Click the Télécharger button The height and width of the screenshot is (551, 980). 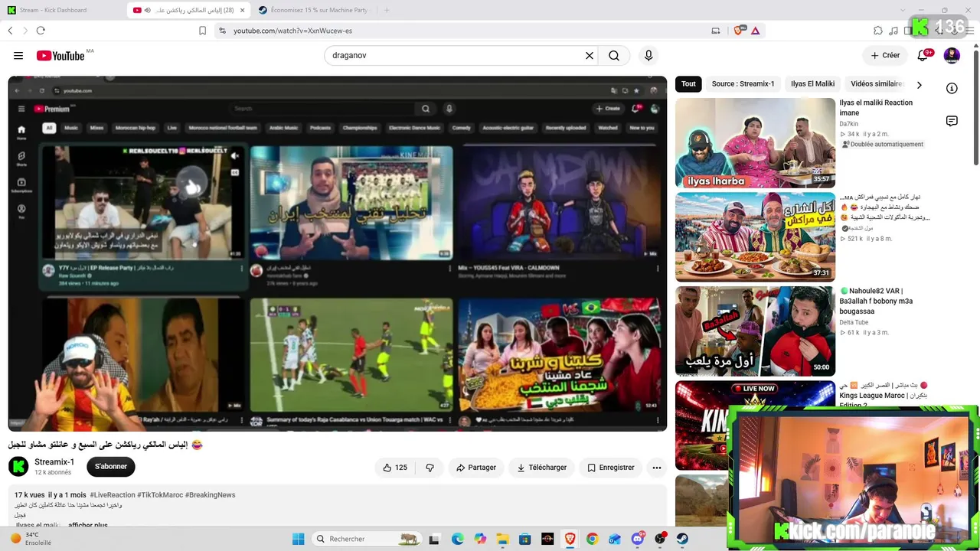pyautogui.click(x=541, y=468)
